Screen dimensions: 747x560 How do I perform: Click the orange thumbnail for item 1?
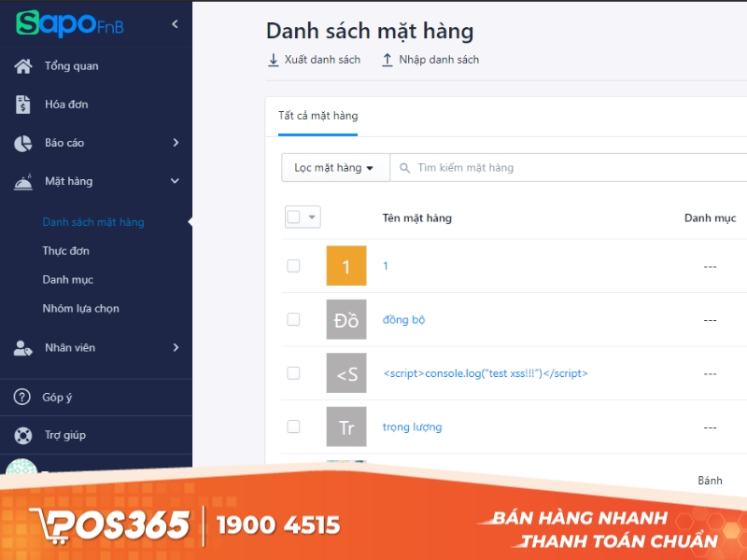(x=346, y=266)
